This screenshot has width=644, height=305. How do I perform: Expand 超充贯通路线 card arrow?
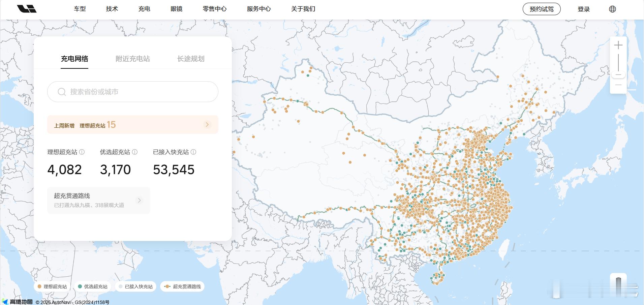coord(139,200)
